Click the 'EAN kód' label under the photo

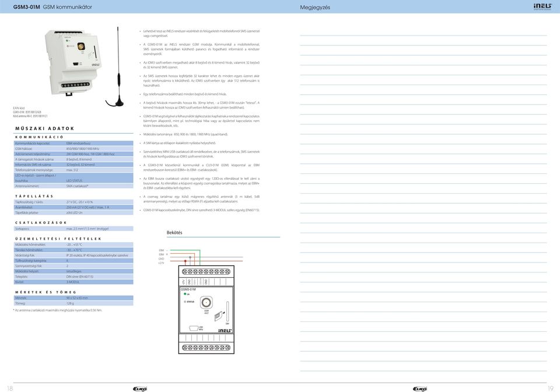tap(19, 108)
